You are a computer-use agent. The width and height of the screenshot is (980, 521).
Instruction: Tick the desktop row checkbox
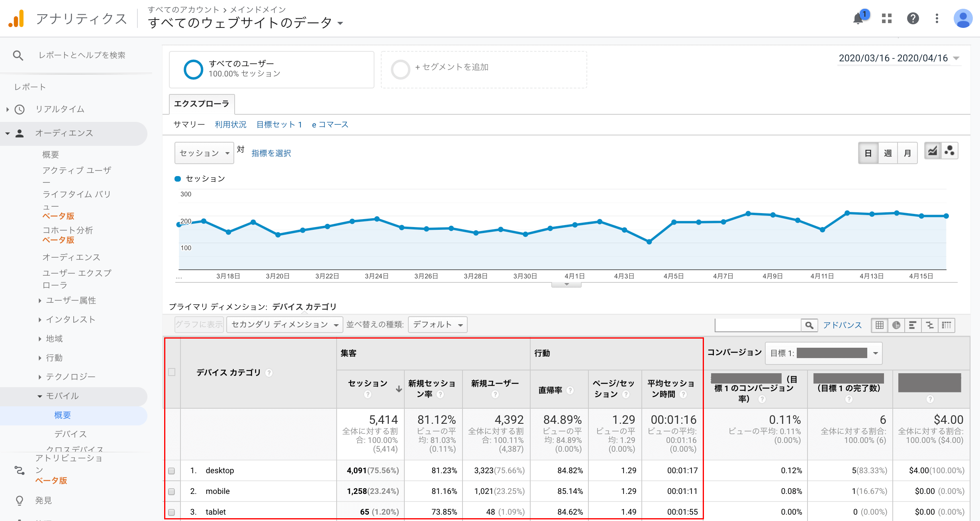coord(172,471)
